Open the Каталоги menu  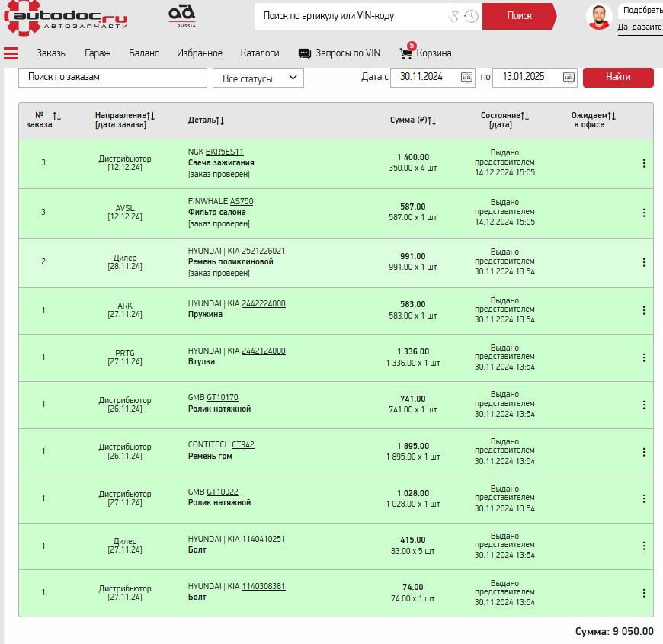(x=260, y=53)
